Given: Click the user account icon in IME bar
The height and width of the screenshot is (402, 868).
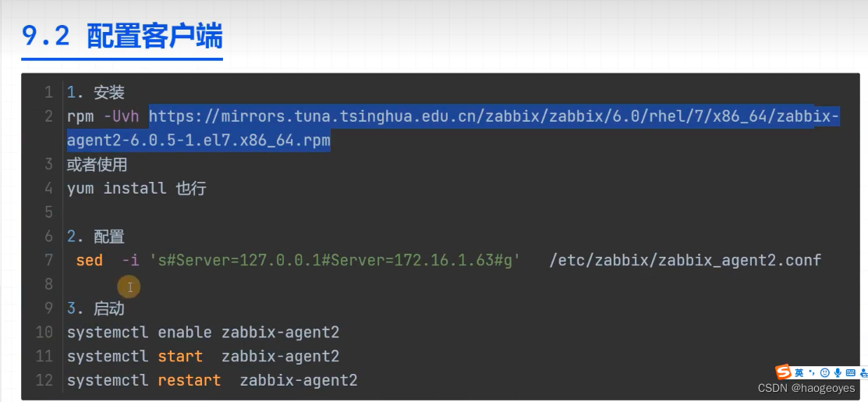Looking at the screenshot, I should [x=863, y=372].
